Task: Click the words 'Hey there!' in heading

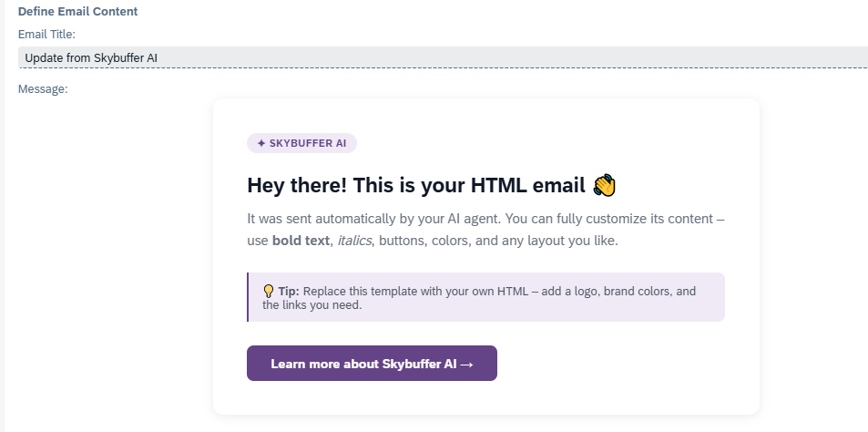Action: coord(297,186)
